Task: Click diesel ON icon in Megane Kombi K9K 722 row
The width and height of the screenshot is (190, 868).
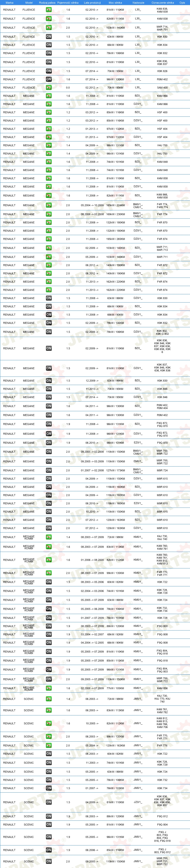Action: pyautogui.click(x=49, y=582)
